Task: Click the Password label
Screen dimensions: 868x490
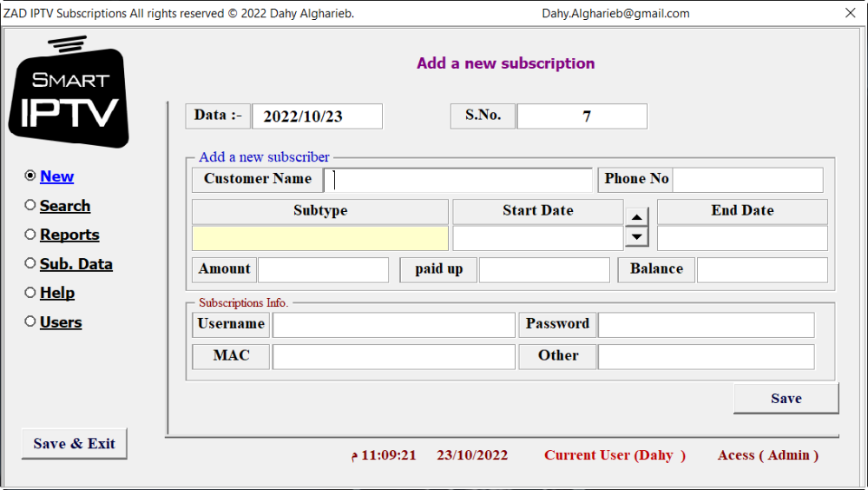Action: pyautogui.click(x=557, y=324)
